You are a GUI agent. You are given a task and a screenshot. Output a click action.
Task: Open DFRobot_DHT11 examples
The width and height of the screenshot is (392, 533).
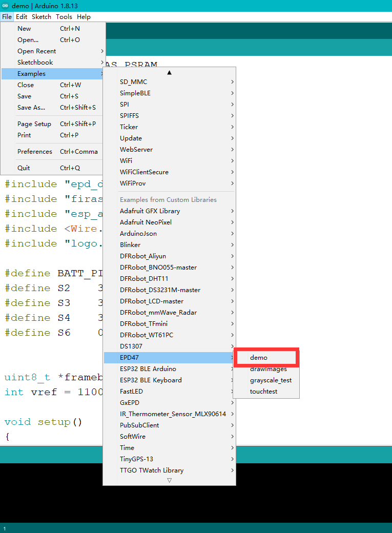click(x=169, y=278)
